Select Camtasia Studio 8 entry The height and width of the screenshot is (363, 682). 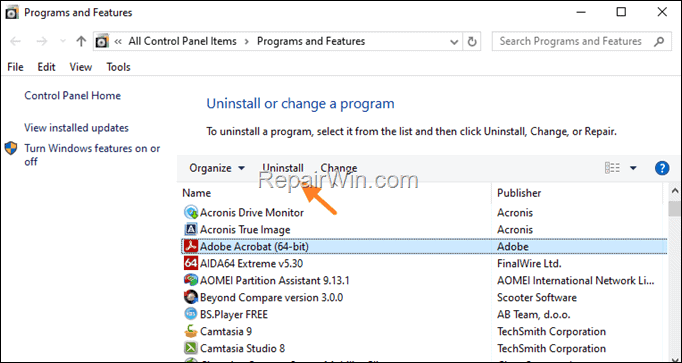242,348
